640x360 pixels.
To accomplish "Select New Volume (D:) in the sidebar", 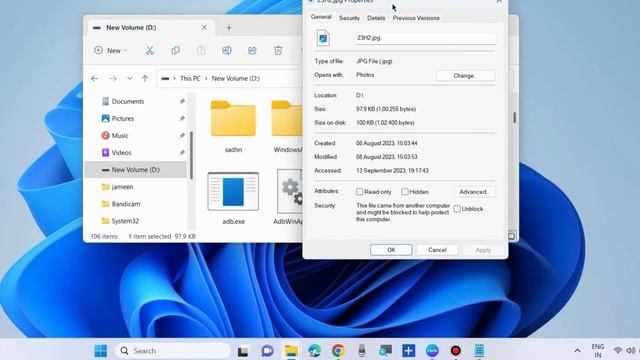I will 136,170.
